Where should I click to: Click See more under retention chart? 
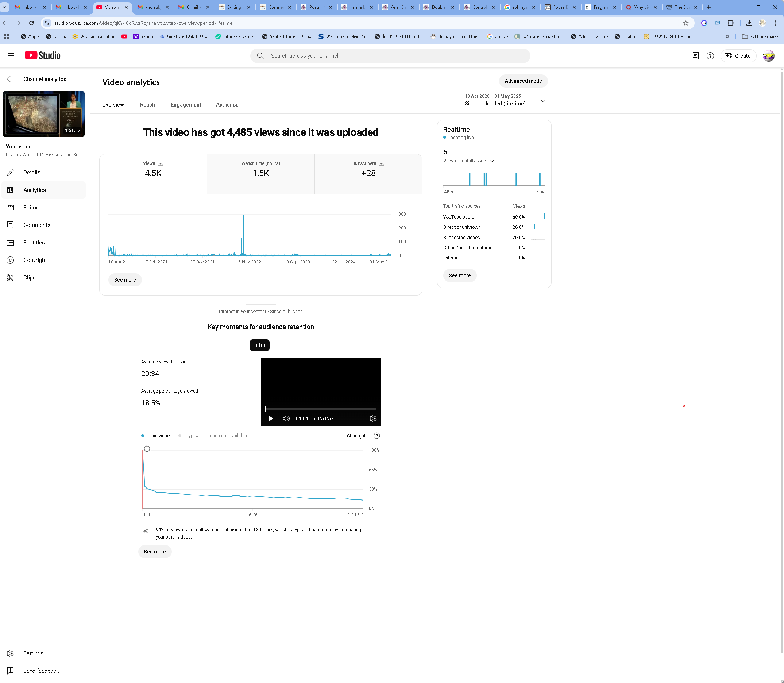(155, 552)
